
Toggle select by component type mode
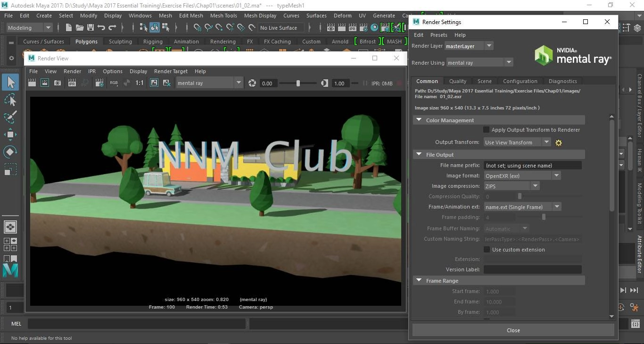coord(165,28)
